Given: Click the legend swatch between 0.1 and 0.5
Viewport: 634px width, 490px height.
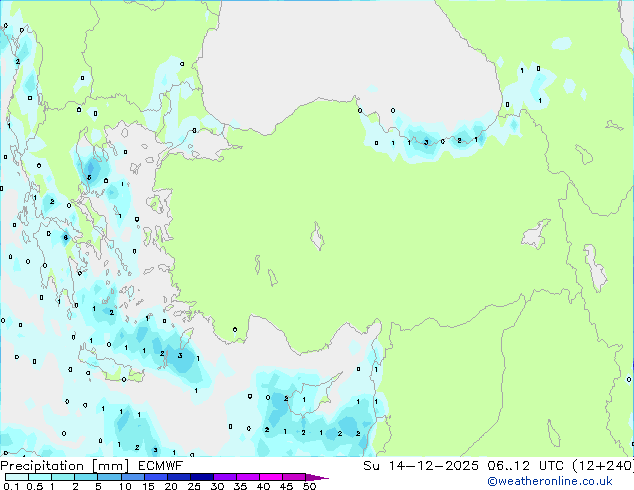Looking at the screenshot, I should [x=17, y=477].
